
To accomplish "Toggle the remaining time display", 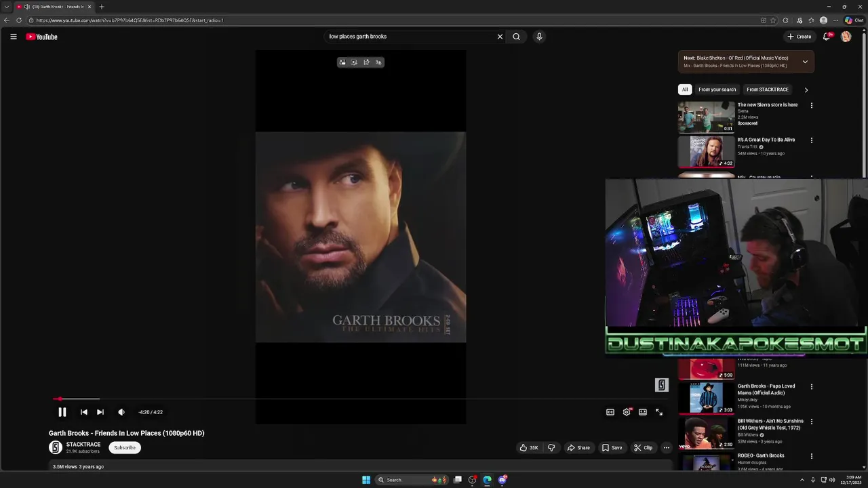I will (x=151, y=412).
